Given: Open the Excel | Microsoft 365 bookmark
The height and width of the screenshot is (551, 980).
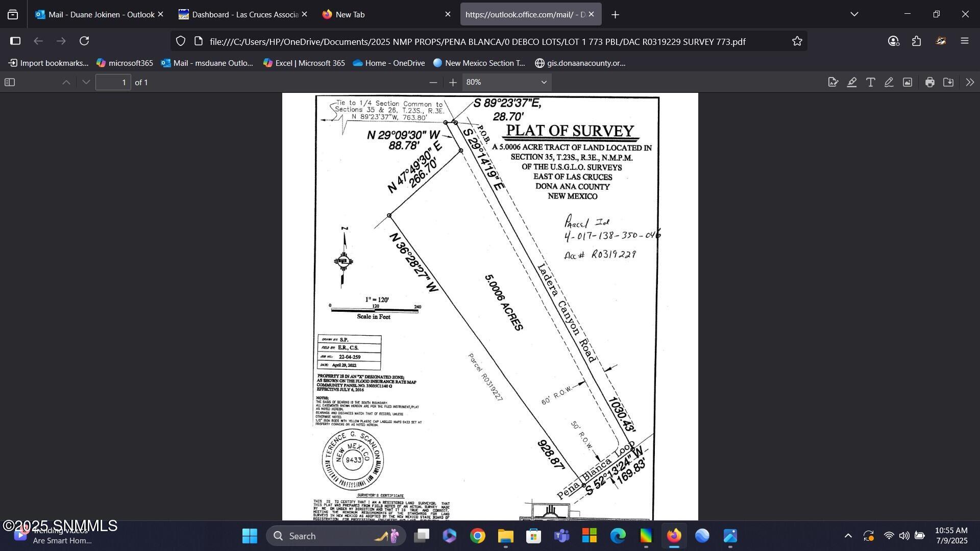Looking at the screenshot, I should 304,63.
